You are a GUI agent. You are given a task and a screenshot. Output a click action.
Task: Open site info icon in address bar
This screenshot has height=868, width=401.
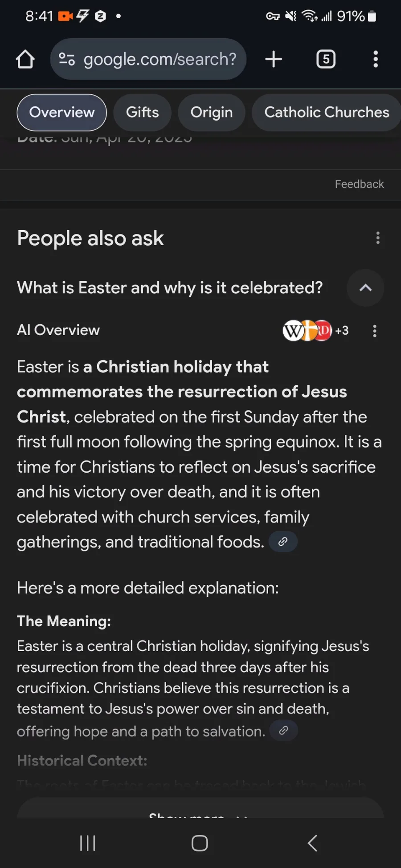(x=67, y=59)
